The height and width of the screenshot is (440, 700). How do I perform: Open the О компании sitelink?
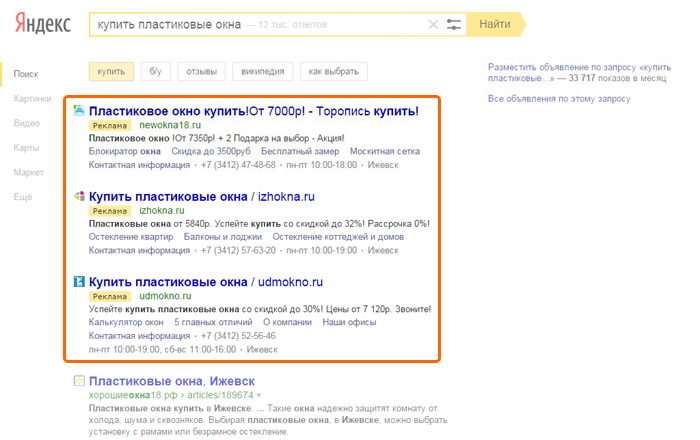click(x=287, y=322)
